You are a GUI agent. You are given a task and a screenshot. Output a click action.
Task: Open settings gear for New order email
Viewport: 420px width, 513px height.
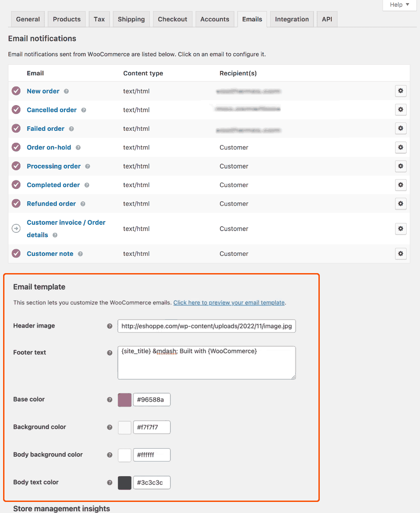[400, 91]
